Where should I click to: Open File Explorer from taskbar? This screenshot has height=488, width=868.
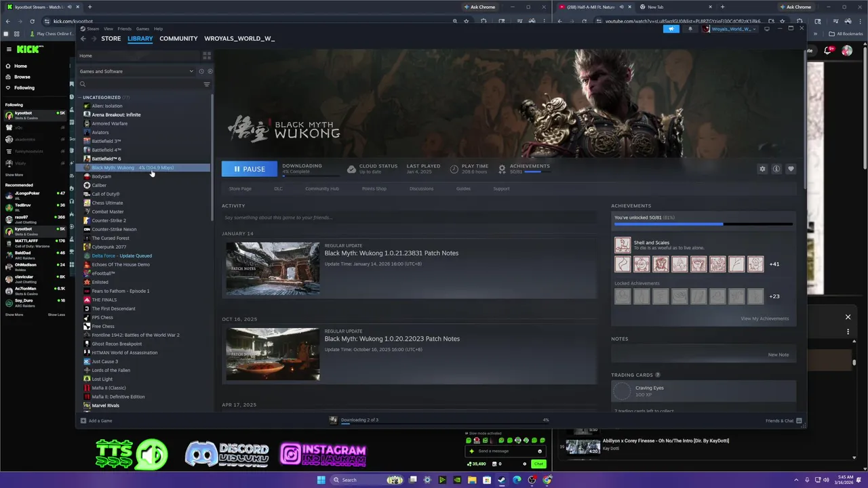point(472,480)
